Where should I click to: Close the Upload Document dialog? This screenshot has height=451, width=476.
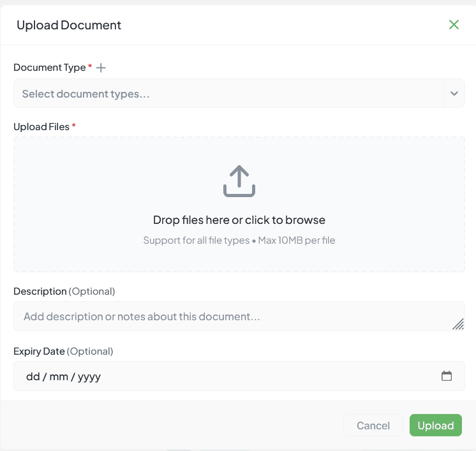tap(454, 25)
